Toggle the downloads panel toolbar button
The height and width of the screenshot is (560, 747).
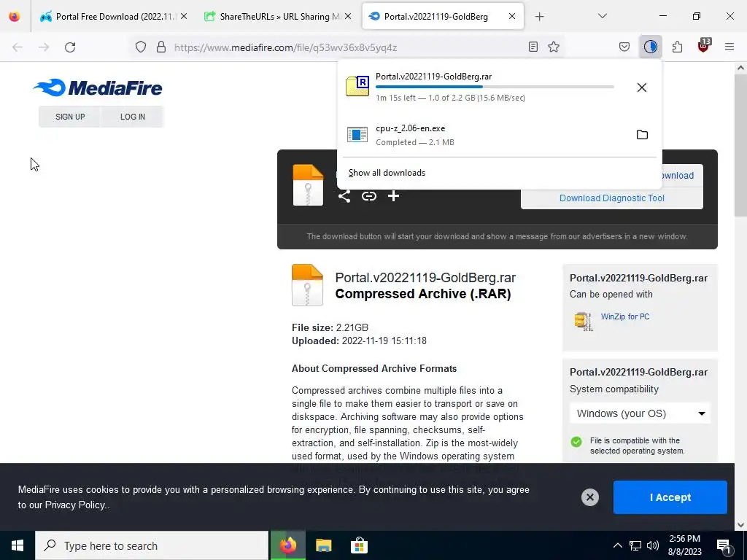coord(650,47)
